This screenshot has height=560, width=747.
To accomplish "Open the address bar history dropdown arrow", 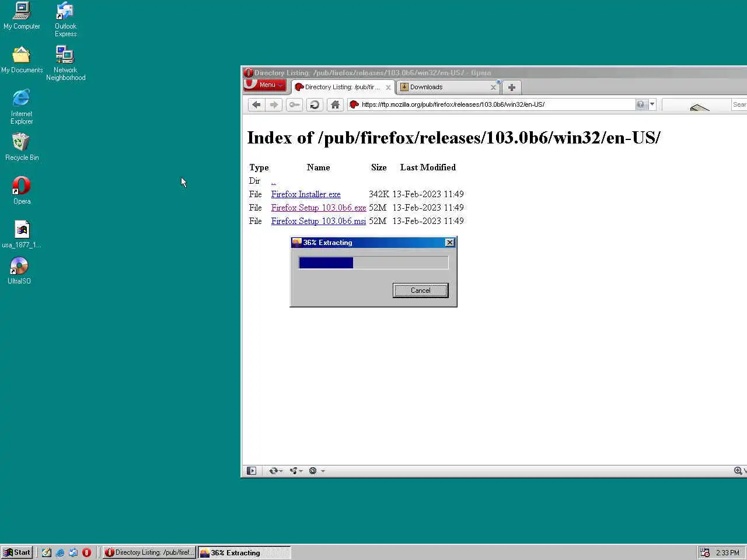I will click(652, 104).
